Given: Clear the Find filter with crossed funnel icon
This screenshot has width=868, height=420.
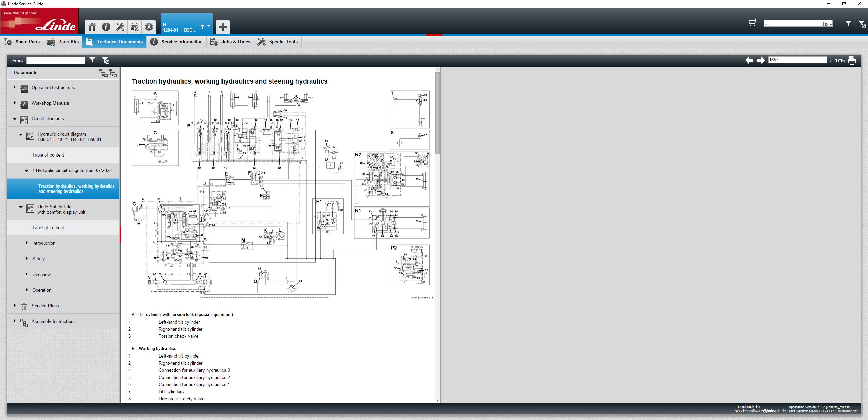Looking at the screenshot, I should (105, 60).
